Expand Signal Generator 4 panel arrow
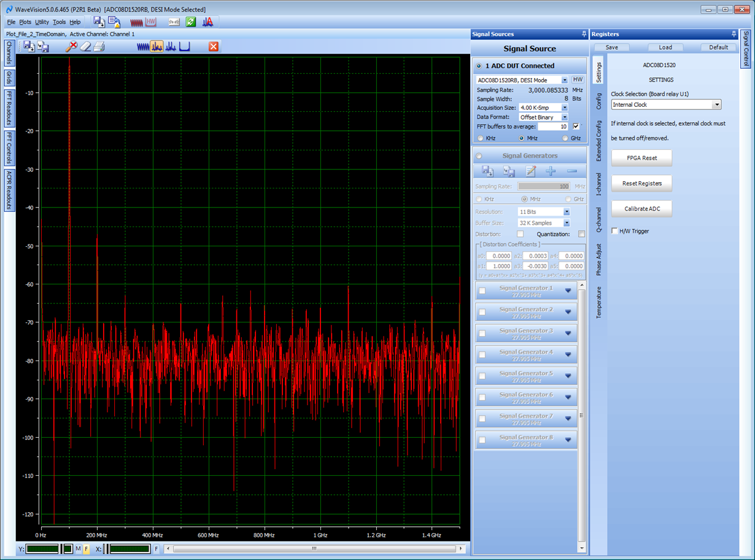755x560 pixels. [568, 355]
